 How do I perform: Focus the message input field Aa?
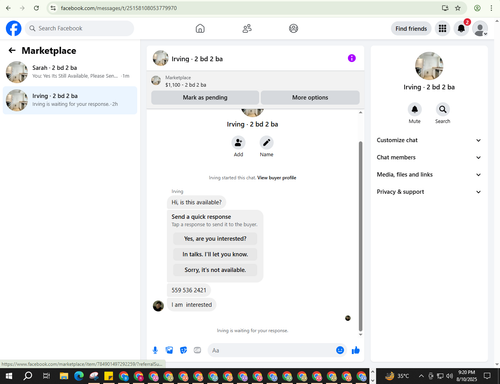[272, 350]
